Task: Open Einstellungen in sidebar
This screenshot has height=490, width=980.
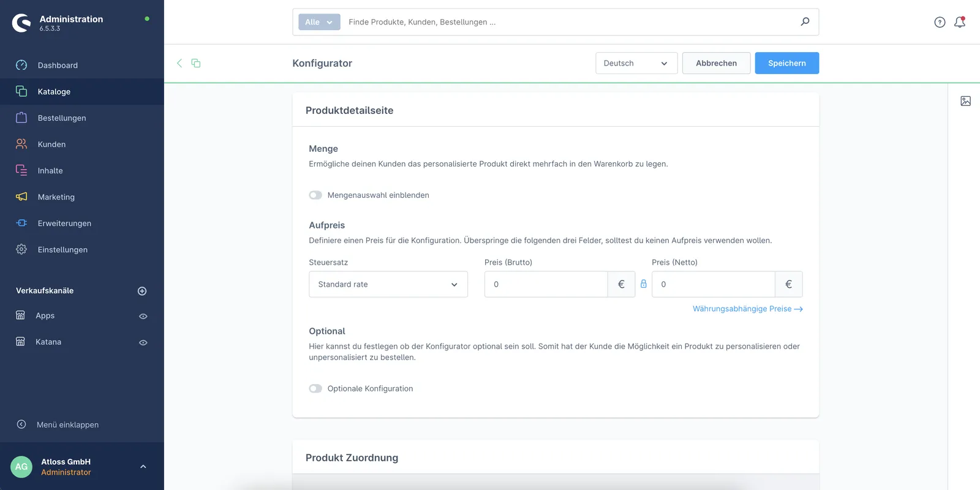Action: (x=82, y=249)
